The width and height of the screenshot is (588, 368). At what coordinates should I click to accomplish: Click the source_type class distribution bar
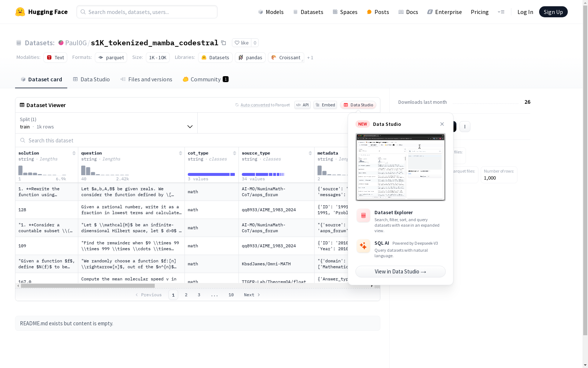tap(263, 174)
